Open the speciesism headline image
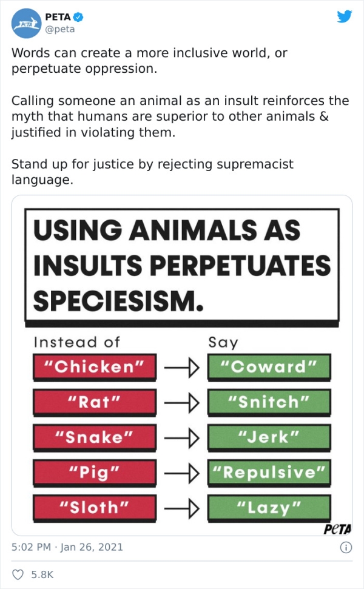 click(x=181, y=264)
